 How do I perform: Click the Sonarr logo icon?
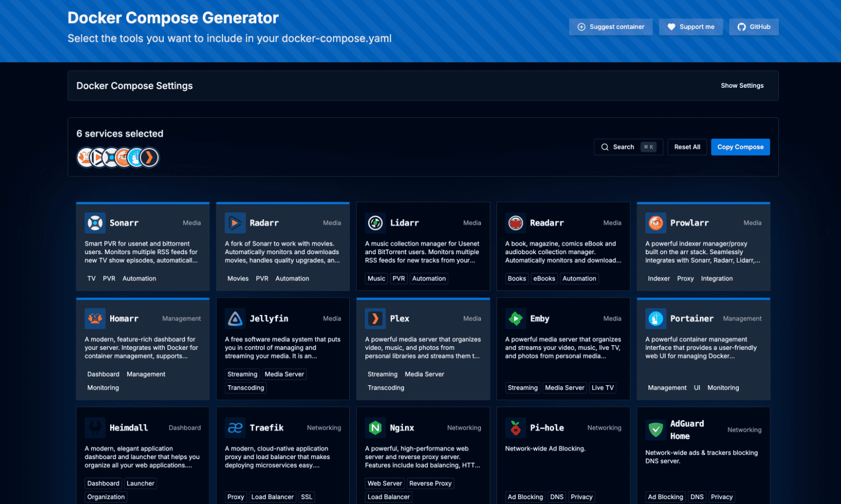tap(95, 223)
